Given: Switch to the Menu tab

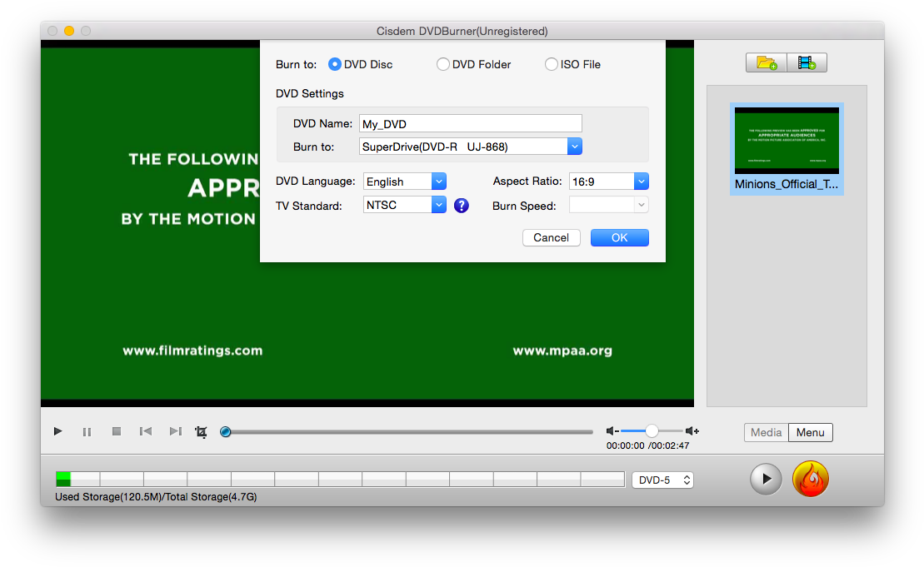Looking at the screenshot, I should (x=809, y=432).
